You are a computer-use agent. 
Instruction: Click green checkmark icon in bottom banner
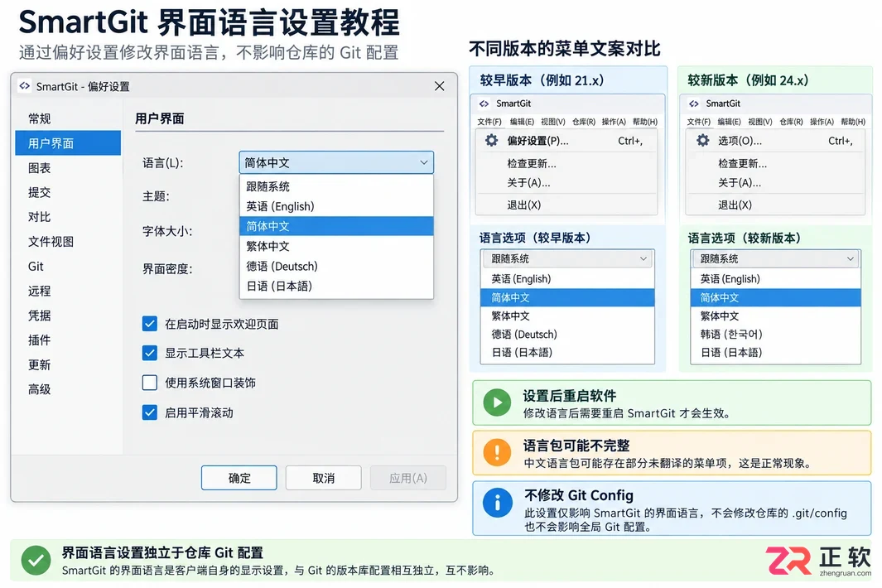[36, 561]
